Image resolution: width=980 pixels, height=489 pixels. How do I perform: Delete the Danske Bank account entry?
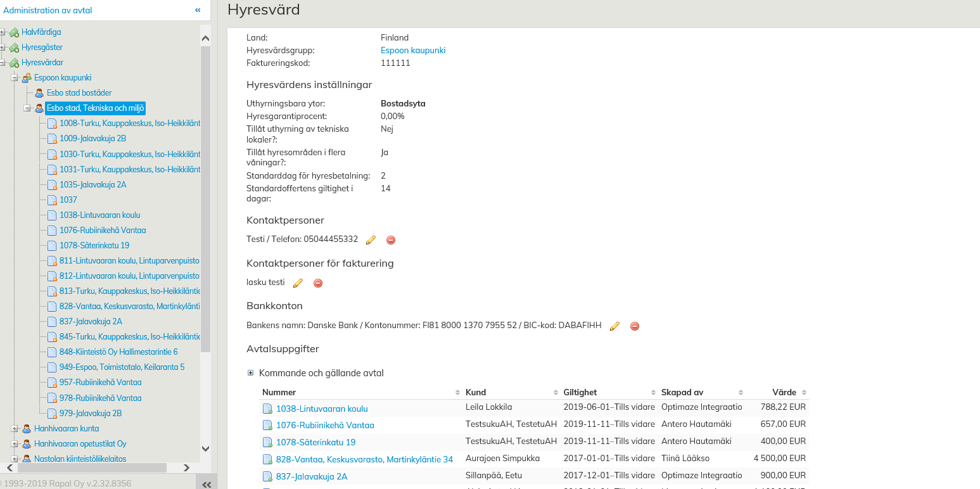[634, 326]
